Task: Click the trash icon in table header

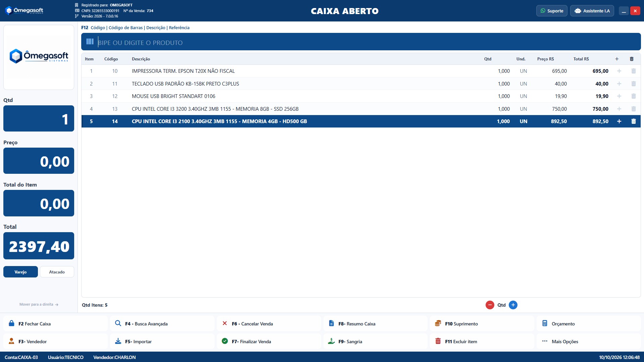Action: pyautogui.click(x=632, y=59)
